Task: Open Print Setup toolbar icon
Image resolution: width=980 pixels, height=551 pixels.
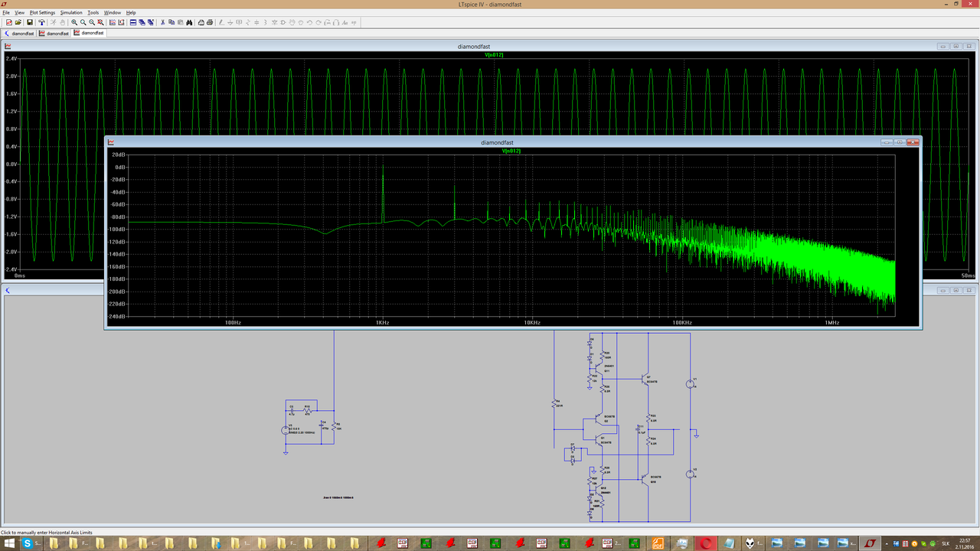Action: (201, 22)
